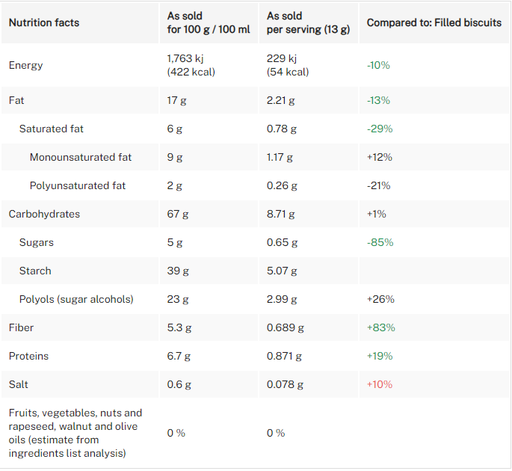This screenshot has height=471, width=512.
Task: Click the Compared to: Filled biscuits header
Action: point(434,23)
